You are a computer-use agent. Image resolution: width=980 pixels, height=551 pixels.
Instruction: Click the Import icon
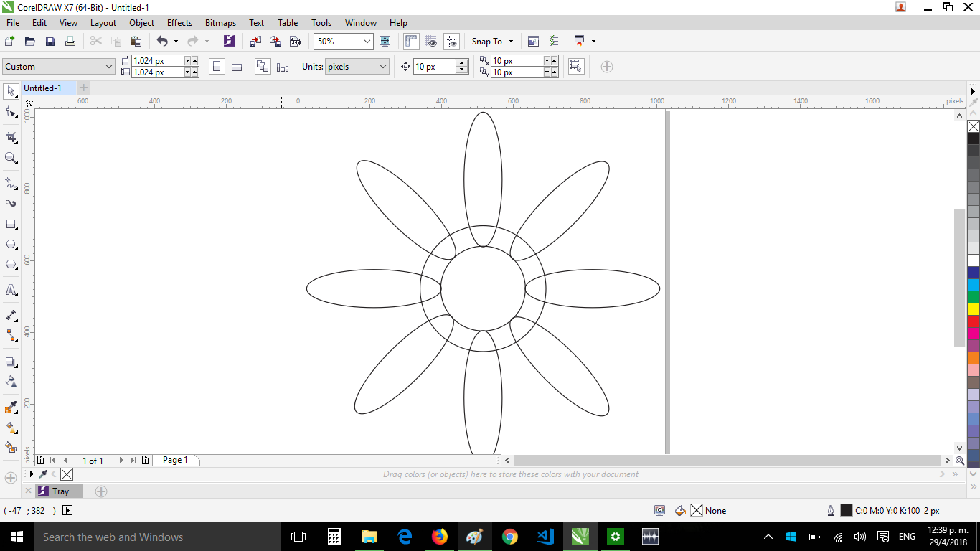click(255, 42)
